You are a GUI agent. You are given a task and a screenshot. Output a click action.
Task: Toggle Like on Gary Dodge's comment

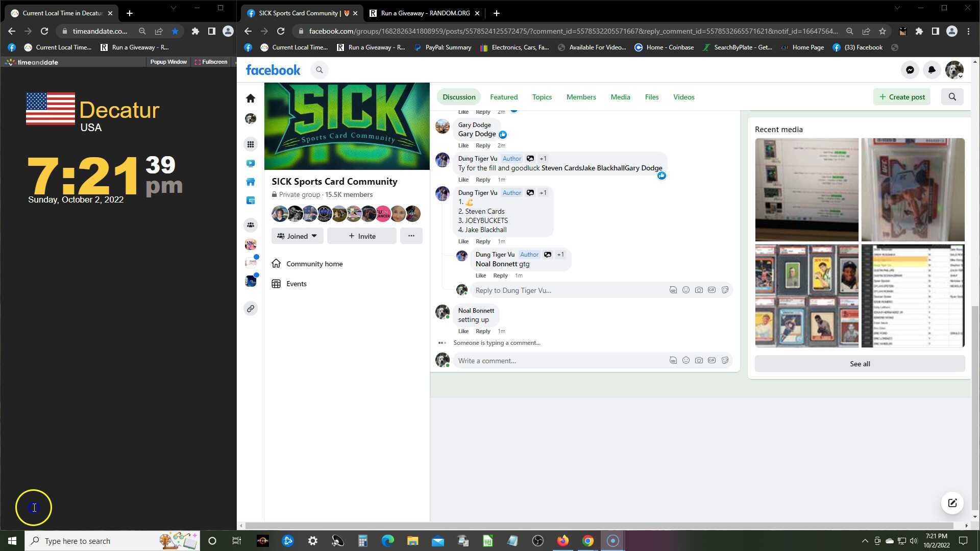[x=463, y=145]
